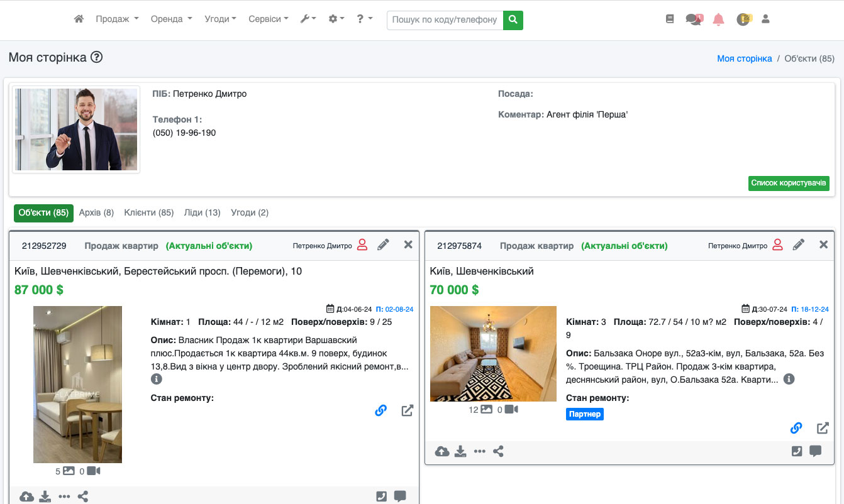Follow the Моя сторінка breadcrumb link
The height and width of the screenshot is (504, 844).
744,58
